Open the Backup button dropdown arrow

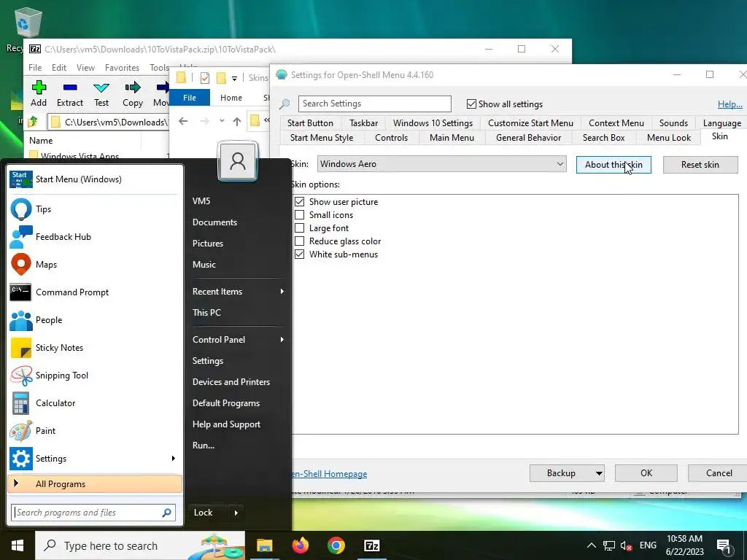(x=599, y=473)
